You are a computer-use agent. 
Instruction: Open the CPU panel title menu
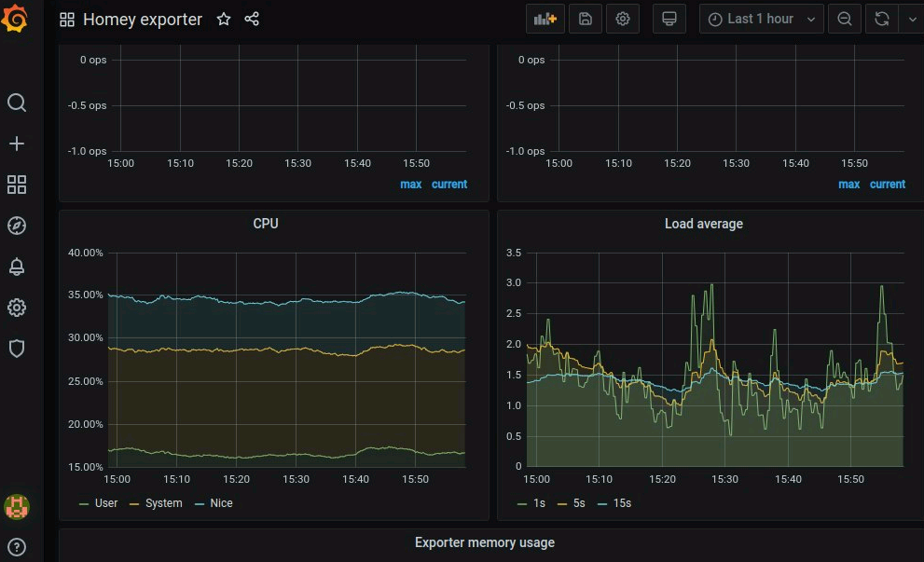266,224
